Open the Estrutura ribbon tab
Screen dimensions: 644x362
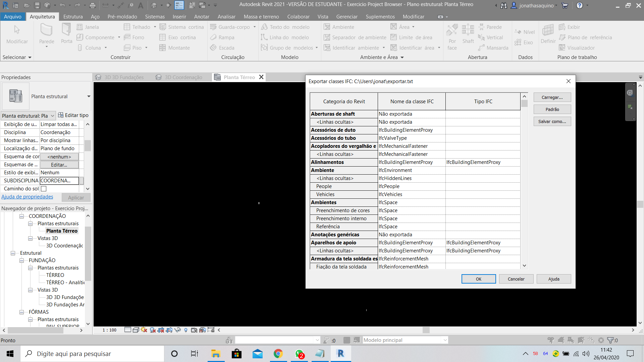click(73, 16)
